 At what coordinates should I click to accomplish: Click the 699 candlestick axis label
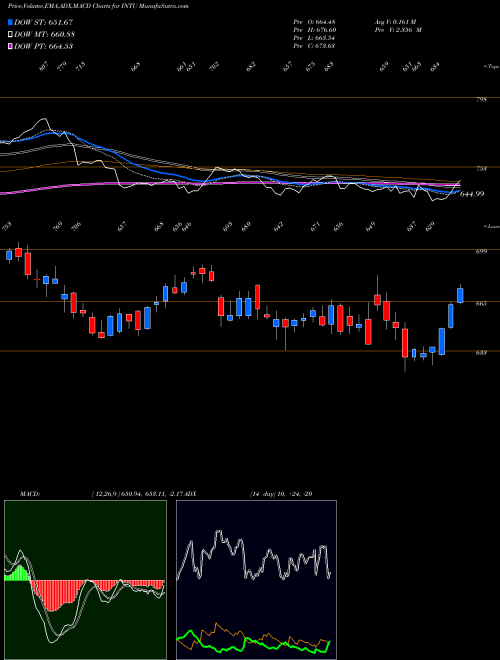(x=482, y=252)
